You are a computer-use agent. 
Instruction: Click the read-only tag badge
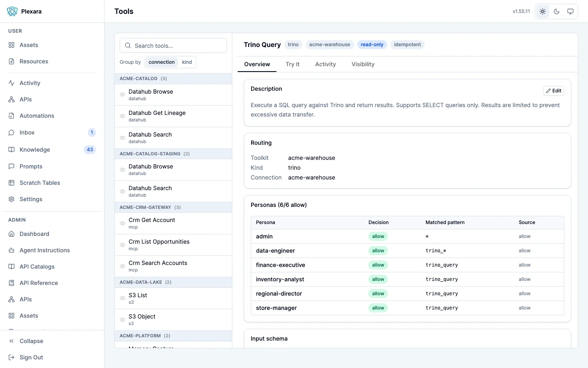tap(372, 45)
